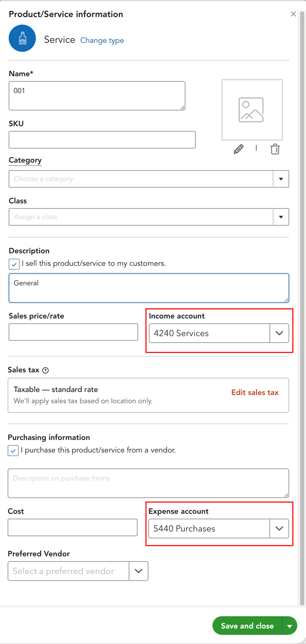Close the Product/Service information panel
The width and height of the screenshot is (306, 644).
293,14
